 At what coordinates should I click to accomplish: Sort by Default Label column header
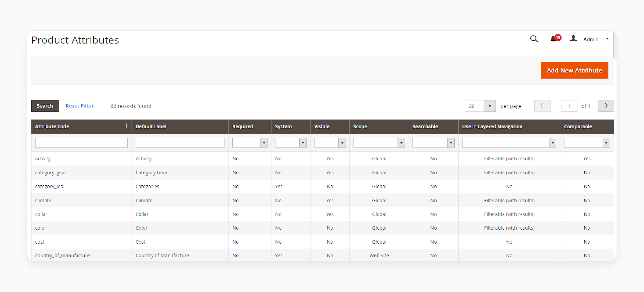pos(180,126)
